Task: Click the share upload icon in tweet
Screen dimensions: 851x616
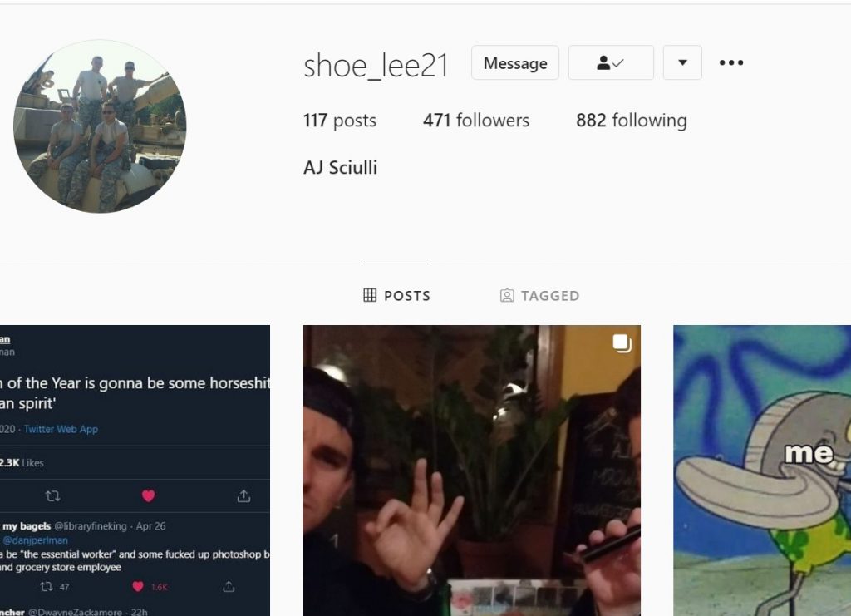Action: (243, 495)
